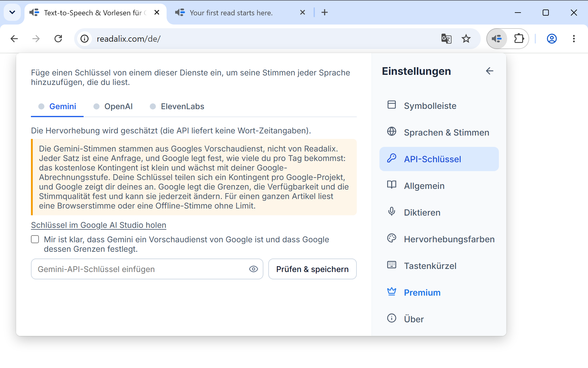Open the Chrome three-dot menu
This screenshot has width=588, height=368.
pyautogui.click(x=574, y=39)
